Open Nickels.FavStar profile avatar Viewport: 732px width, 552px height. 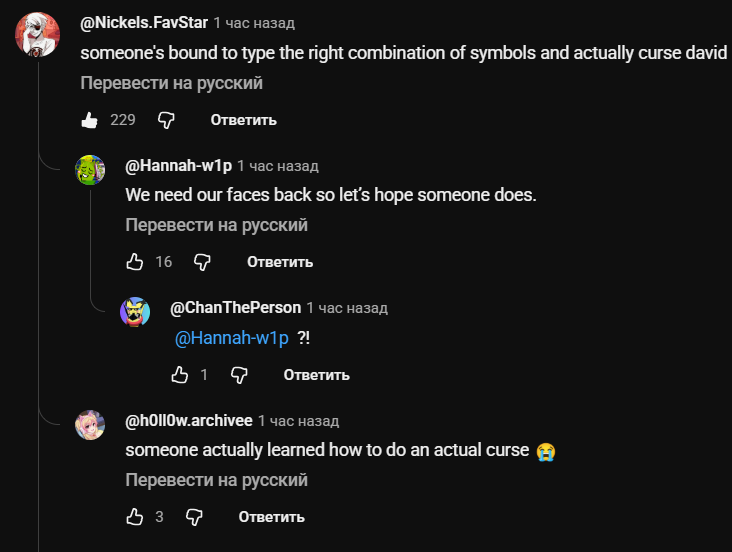click(37, 35)
